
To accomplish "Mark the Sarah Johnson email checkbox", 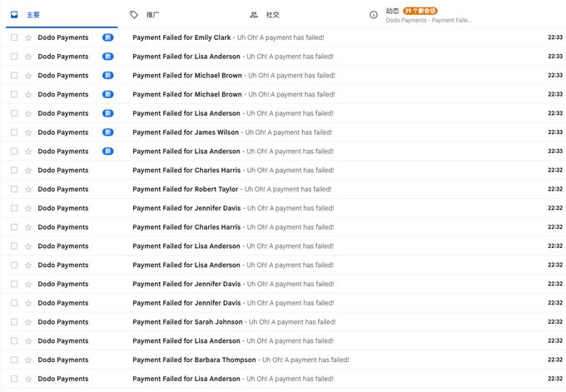I will coord(14,322).
